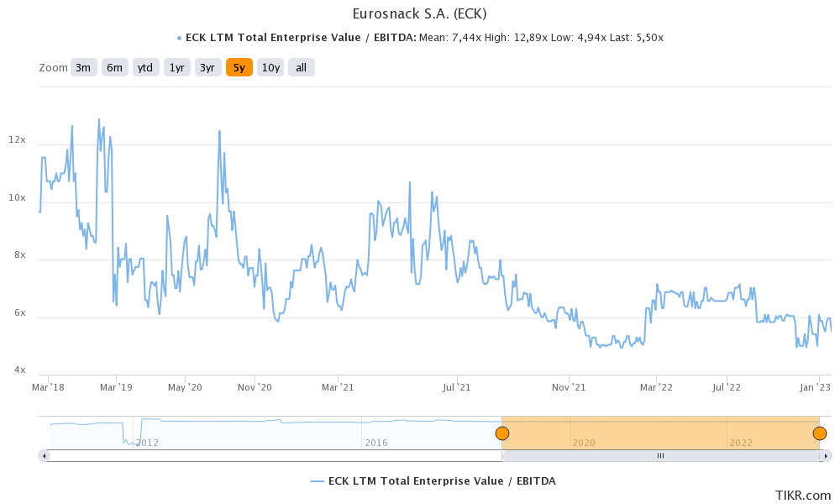Viewport: 840px width, 504px height.
Task: Click the 2020 label in navigator
Action: [584, 443]
